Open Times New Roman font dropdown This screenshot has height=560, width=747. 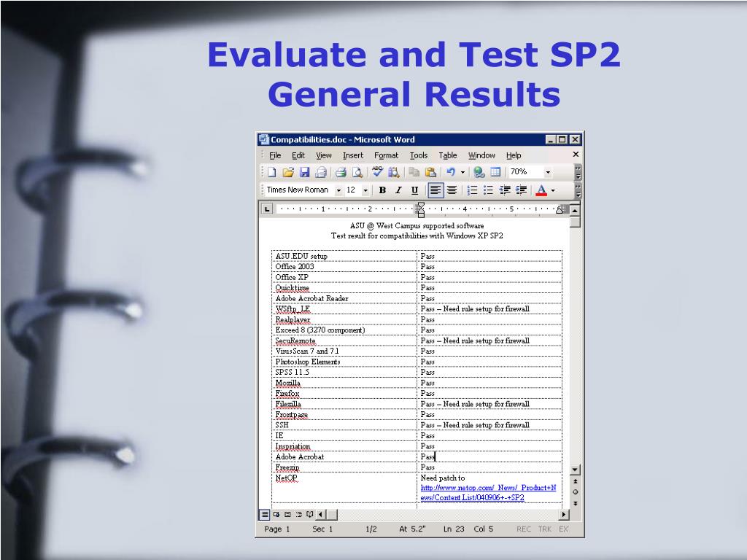tap(338, 190)
